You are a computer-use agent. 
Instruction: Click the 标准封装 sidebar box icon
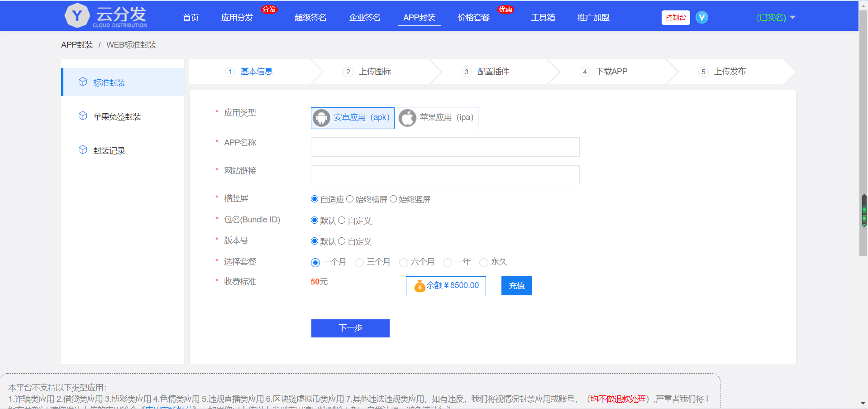click(x=83, y=82)
